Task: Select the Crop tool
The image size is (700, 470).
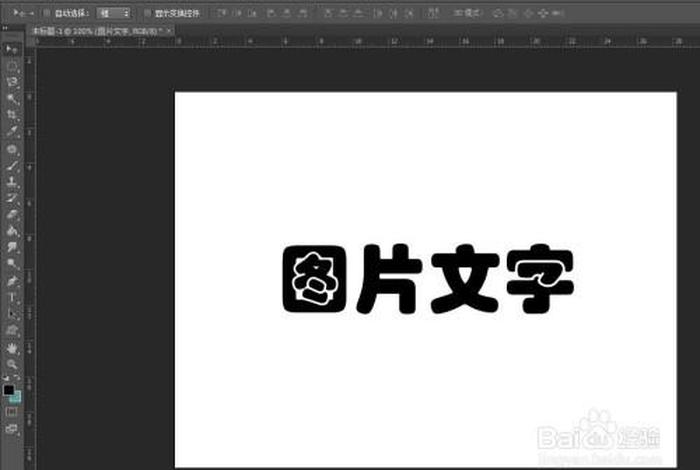Action: [12, 115]
